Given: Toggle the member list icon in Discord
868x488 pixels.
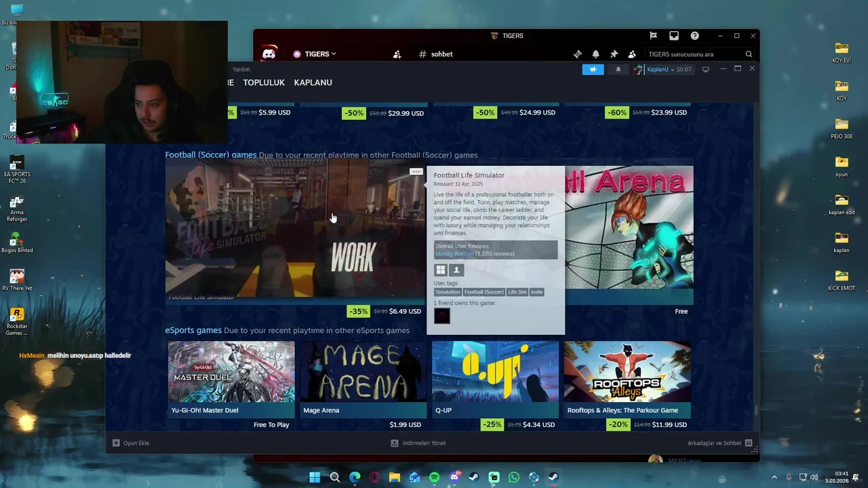Looking at the screenshot, I should (x=632, y=54).
